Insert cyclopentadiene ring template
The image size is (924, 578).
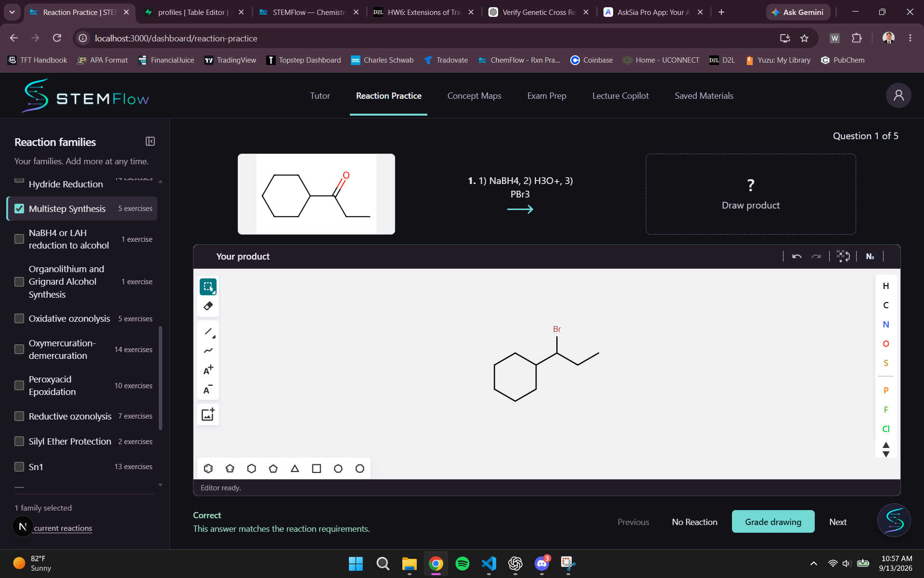click(x=230, y=468)
